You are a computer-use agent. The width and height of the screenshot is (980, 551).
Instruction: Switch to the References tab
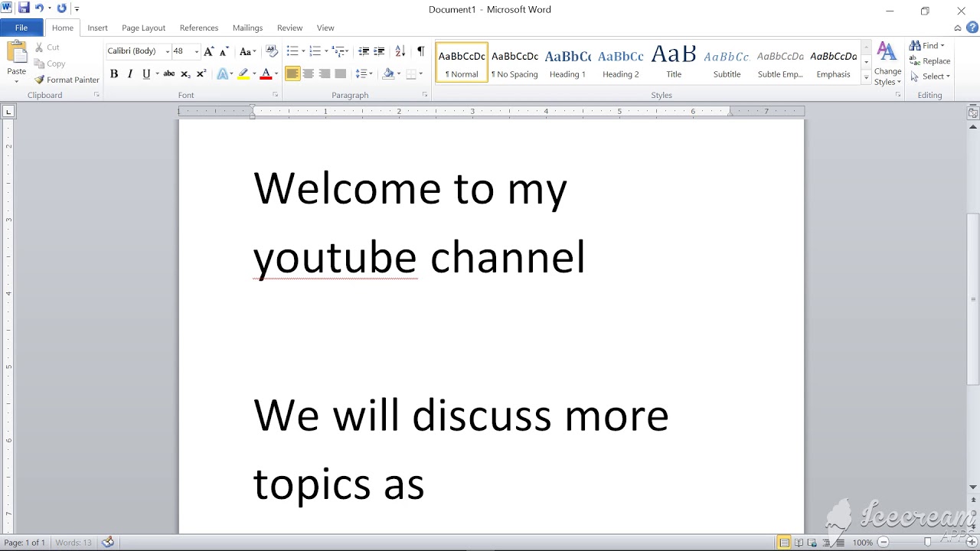tap(199, 28)
